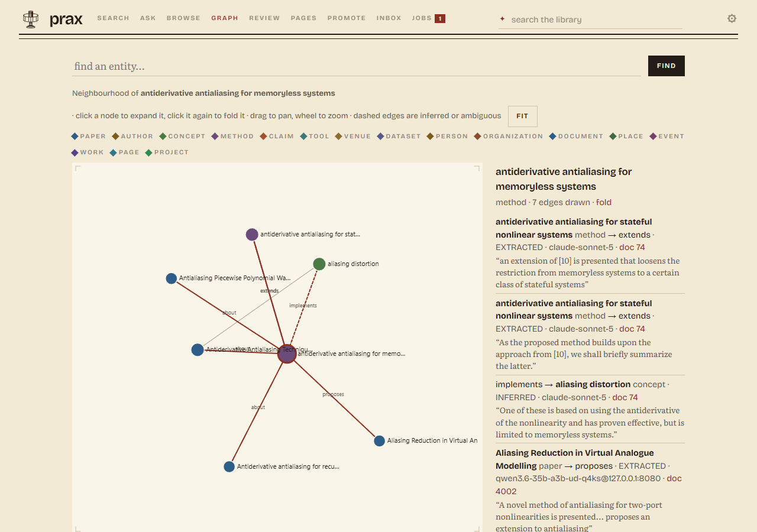Click the implements edge label in graph

(303, 306)
